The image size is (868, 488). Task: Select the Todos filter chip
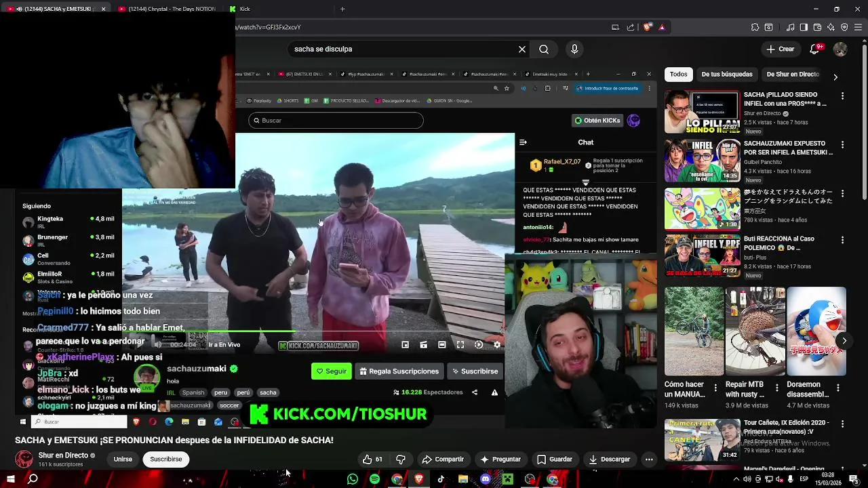click(678, 75)
